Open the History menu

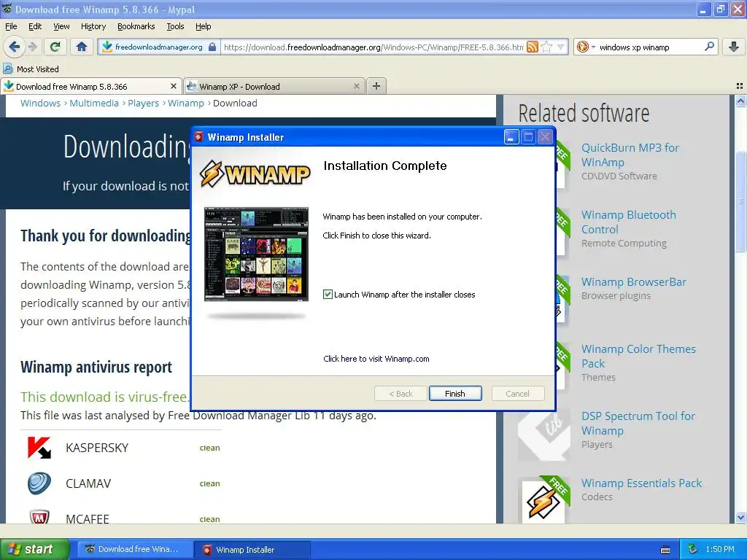click(x=93, y=26)
